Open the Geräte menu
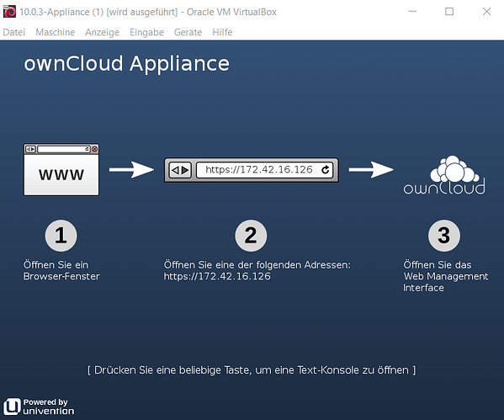The width and height of the screenshot is (504, 420). pyautogui.click(x=188, y=32)
